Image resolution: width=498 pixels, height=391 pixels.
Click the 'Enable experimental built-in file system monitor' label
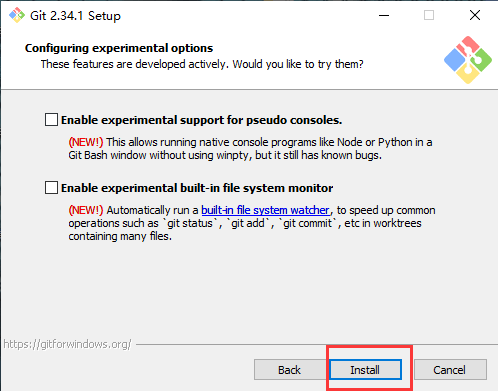(x=197, y=188)
